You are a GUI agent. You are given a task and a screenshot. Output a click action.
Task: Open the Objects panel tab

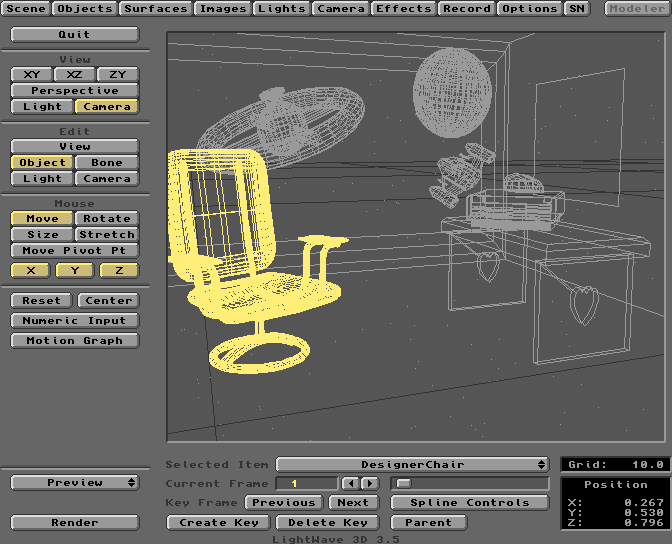click(x=85, y=9)
